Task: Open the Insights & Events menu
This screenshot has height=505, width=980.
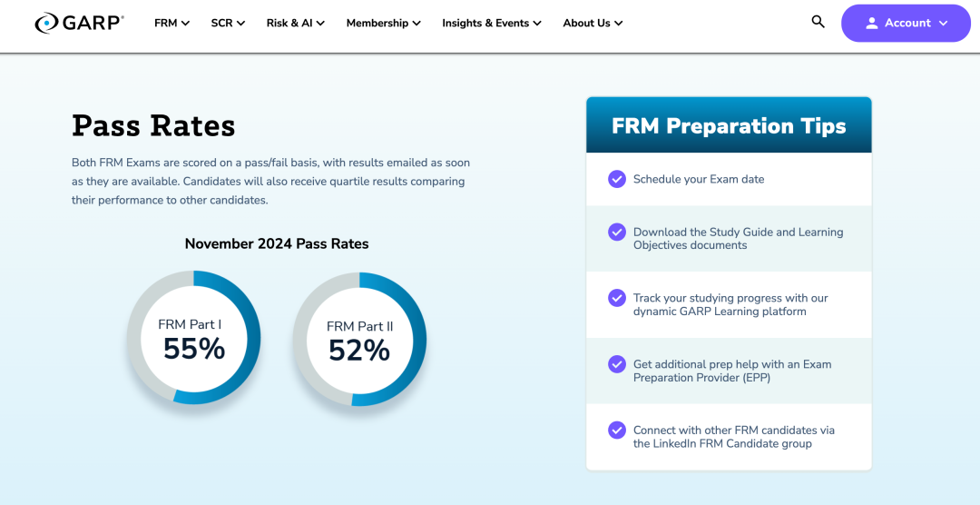Action: (492, 23)
